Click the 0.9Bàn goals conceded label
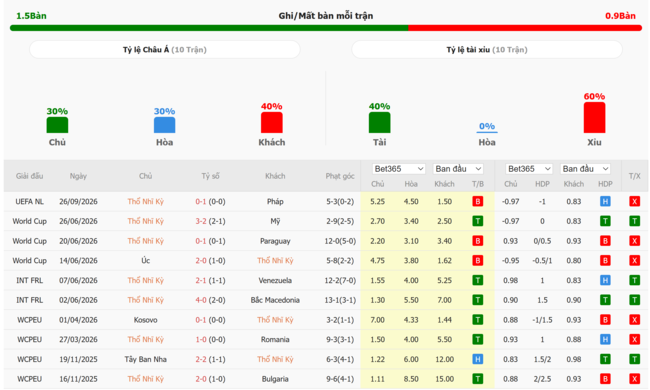 [620, 16]
